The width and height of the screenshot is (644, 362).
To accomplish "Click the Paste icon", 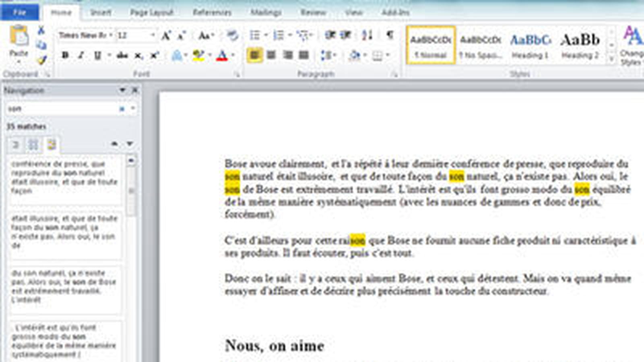I will [19, 36].
